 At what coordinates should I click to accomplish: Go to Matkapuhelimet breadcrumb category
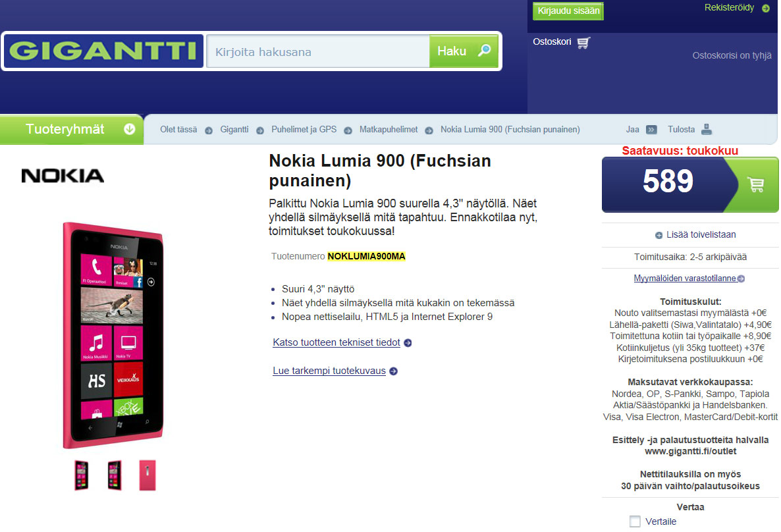coord(389,130)
